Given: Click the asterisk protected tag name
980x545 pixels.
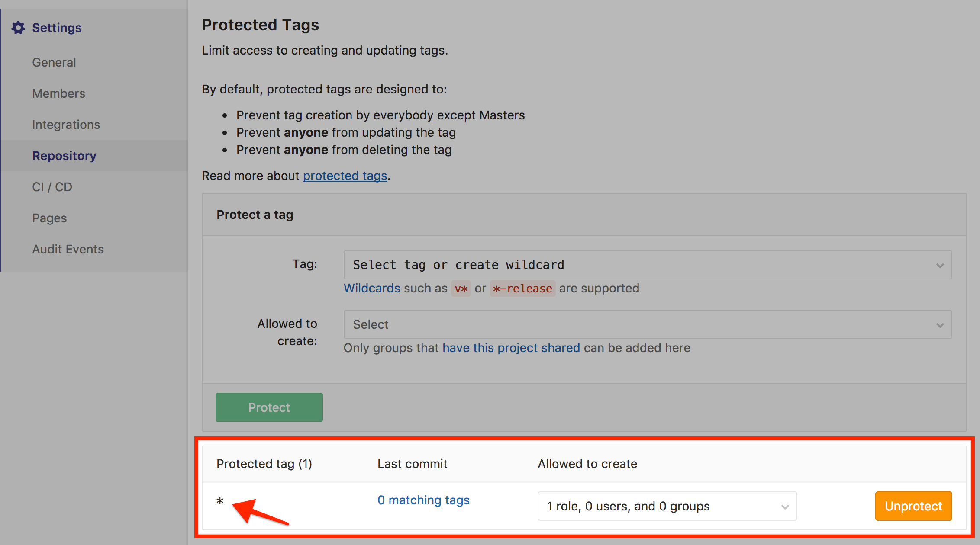Looking at the screenshot, I should tap(220, 502).
